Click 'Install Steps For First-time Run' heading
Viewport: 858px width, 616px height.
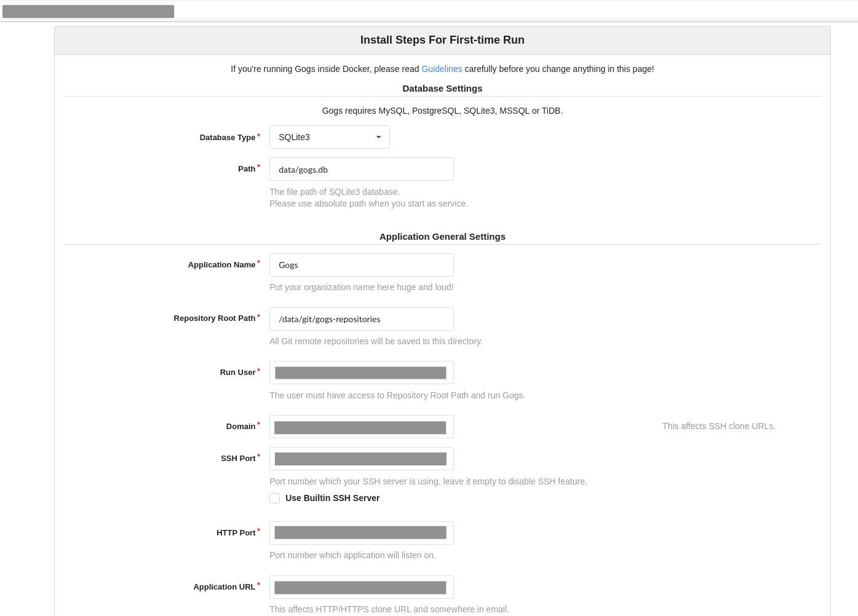[442, 40]
